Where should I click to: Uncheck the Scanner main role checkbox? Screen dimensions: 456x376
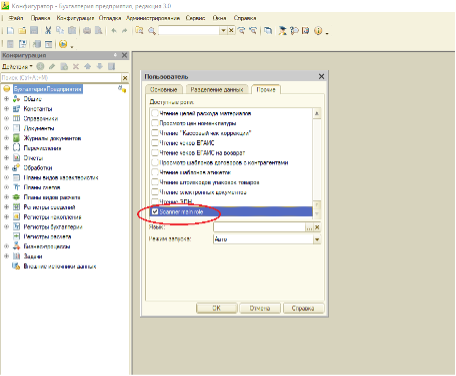(155, 212)
